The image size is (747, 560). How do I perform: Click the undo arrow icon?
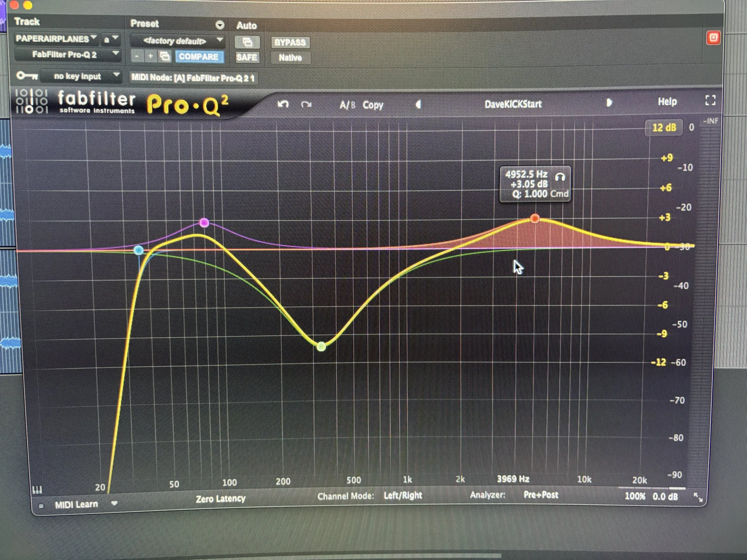[x=283, y=104]
